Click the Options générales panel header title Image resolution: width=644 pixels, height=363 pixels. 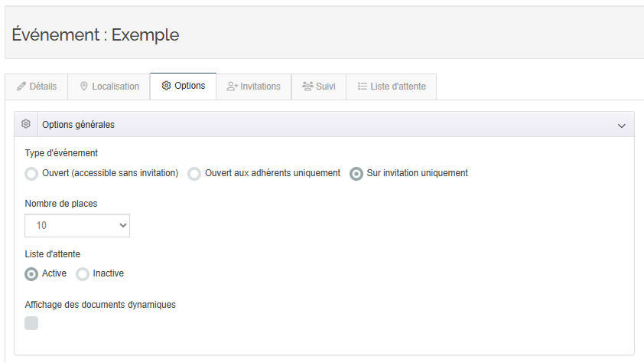[x=79, y=125]
